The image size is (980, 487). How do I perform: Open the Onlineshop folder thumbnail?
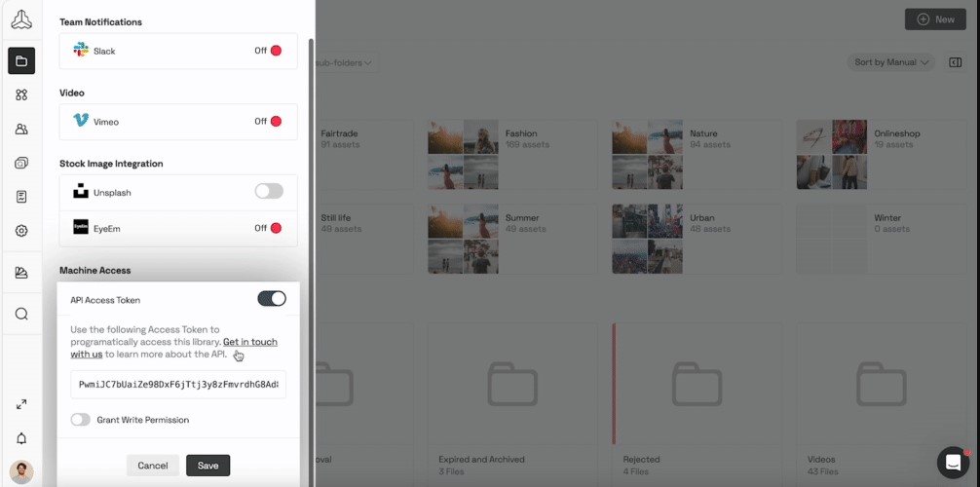click(832, 155)
